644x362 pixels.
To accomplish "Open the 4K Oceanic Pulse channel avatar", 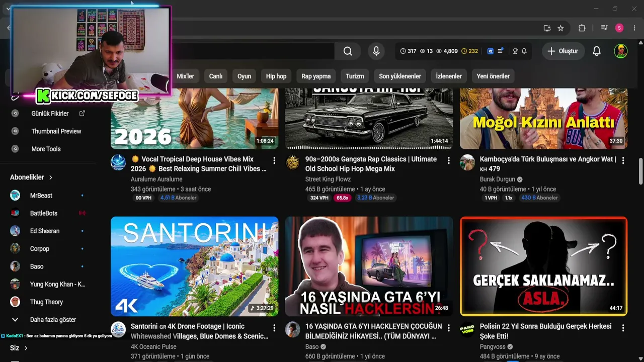I will click(x=118, y=330).
